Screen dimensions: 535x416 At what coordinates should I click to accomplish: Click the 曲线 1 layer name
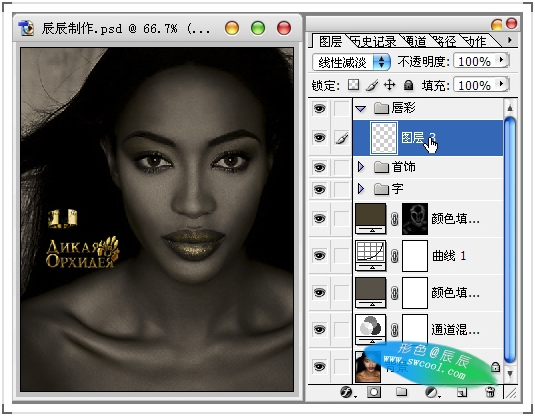click(x=449, y=256)
